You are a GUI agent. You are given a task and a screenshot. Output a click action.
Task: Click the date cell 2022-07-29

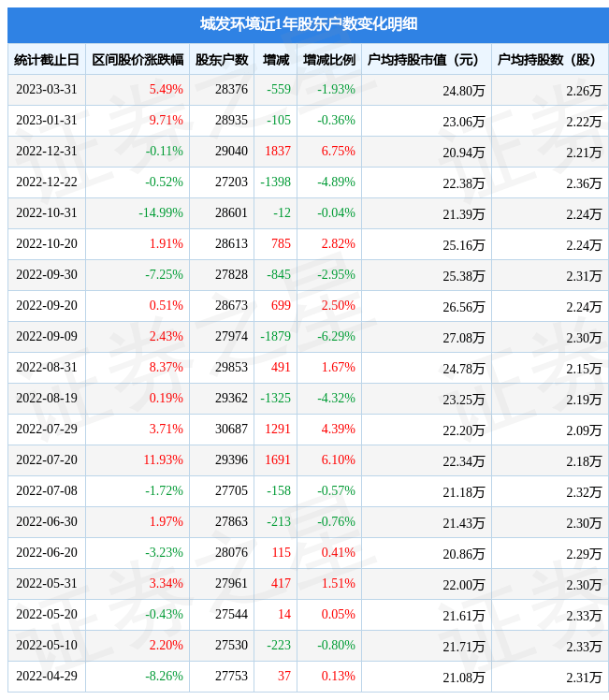[x=47, y=429]
